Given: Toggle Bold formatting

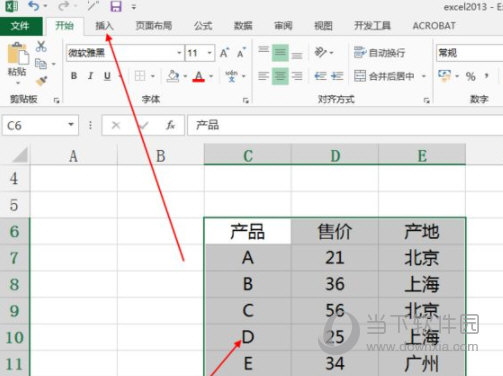Looking at the screenshot, I should click(x=74, y=76).
